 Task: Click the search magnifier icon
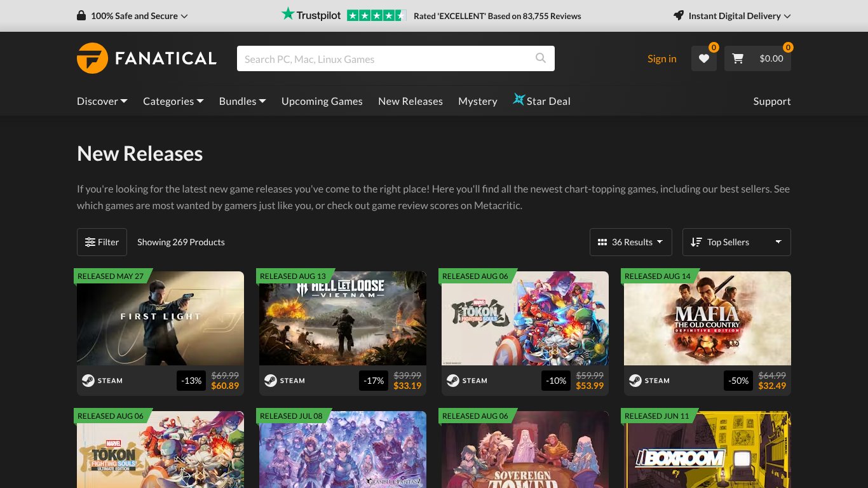click(x=541, y=58)
